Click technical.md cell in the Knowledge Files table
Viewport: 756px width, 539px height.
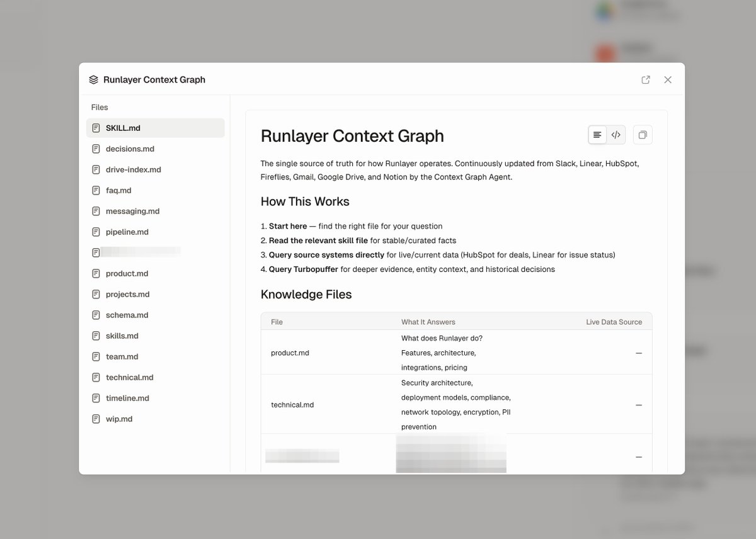(x=292, y=405)
